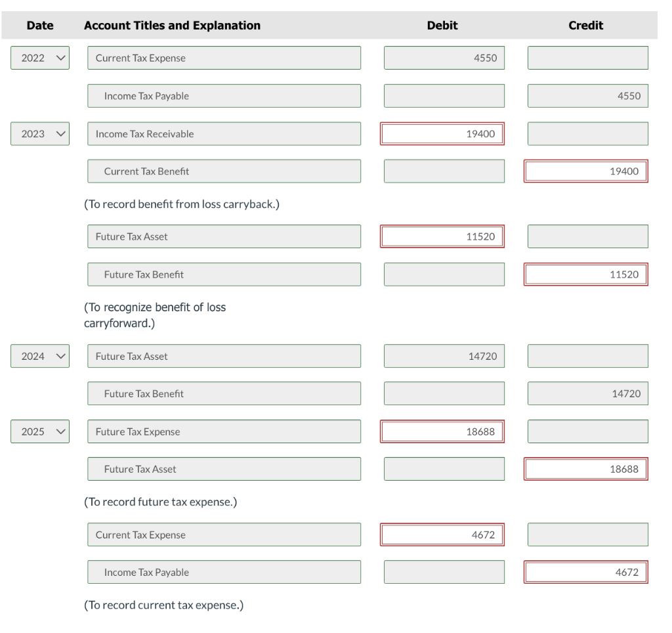
Task: Select the Income Tax Receivable account field
Action: click(x=224, y=133)
